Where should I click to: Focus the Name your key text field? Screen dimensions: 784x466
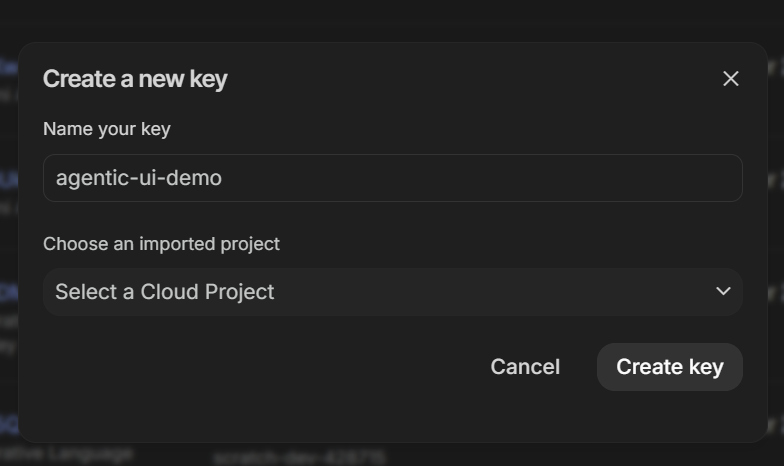point(392,178)
